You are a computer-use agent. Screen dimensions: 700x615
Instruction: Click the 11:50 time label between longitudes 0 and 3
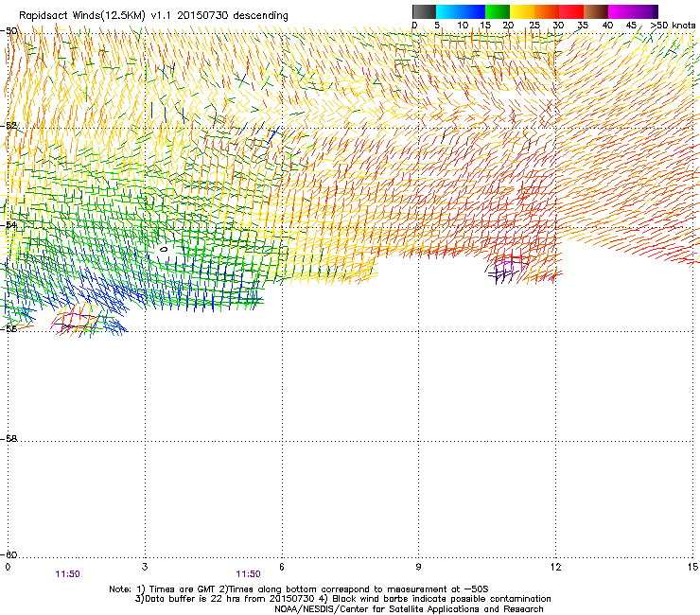pyautogui.click(x=68, y=574)
